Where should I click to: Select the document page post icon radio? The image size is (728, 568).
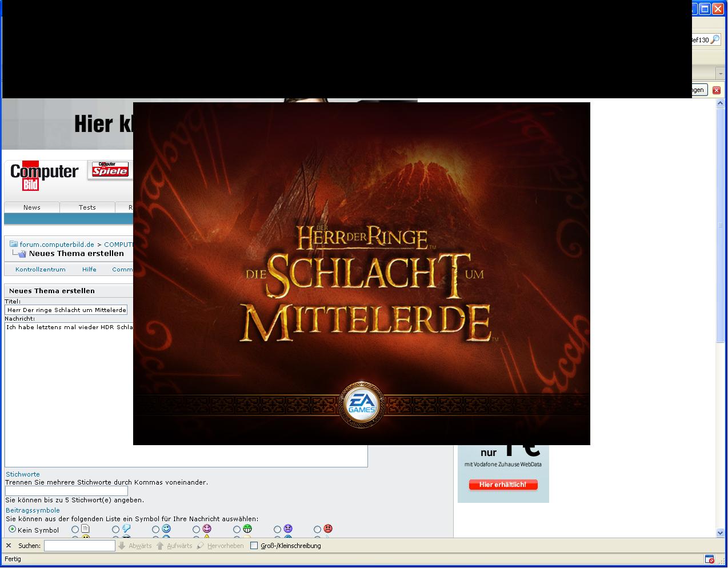(75, 530)
